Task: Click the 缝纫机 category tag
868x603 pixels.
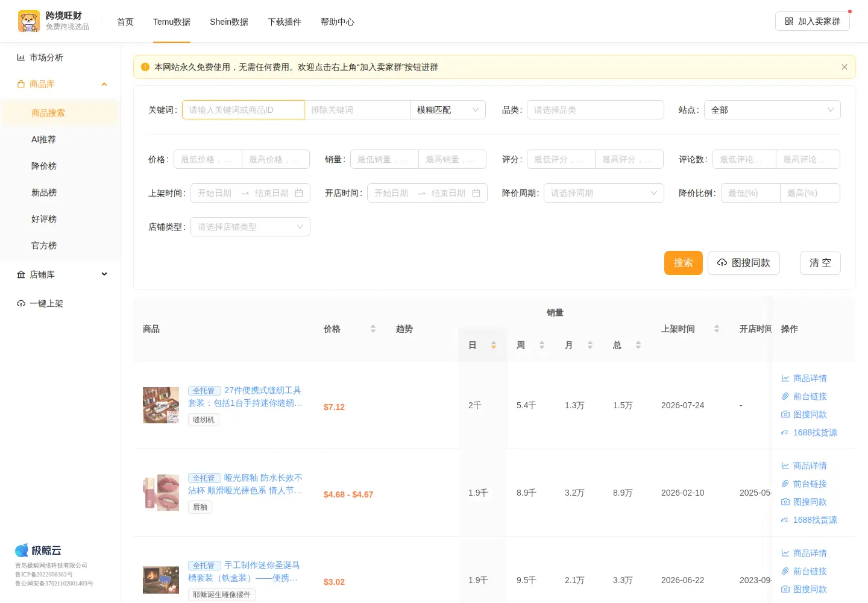Action: pyautogui.click(x=204, y=420)
